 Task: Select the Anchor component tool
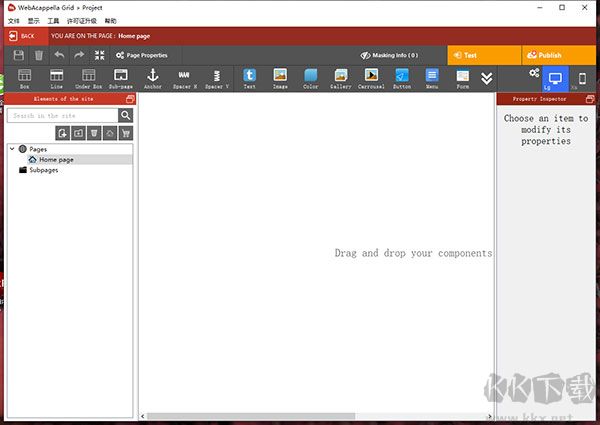pyautogui.click(x=152, y=78)
